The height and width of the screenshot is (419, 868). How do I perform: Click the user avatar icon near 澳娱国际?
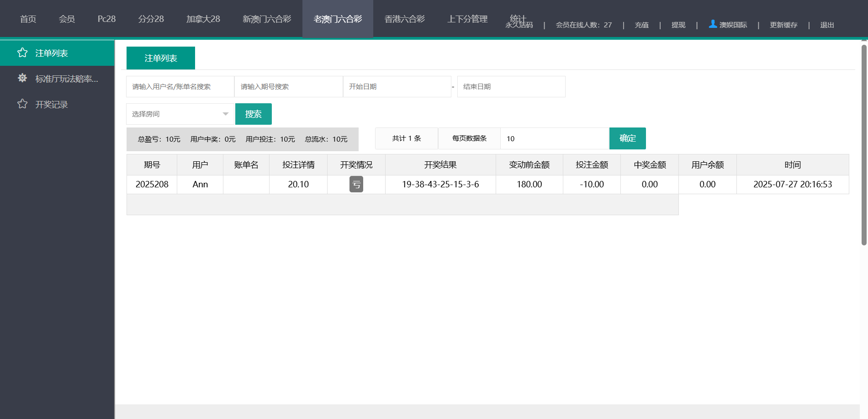coord(713,24)
